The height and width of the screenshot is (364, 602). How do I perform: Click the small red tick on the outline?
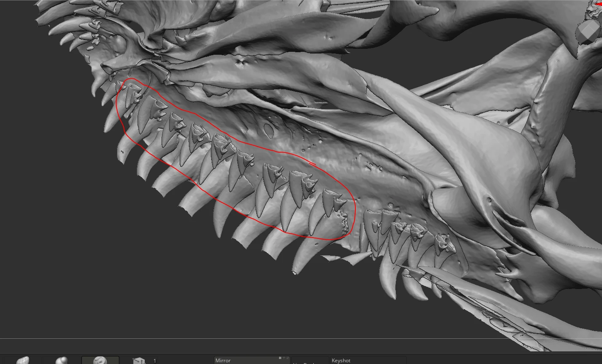point(312,162)
